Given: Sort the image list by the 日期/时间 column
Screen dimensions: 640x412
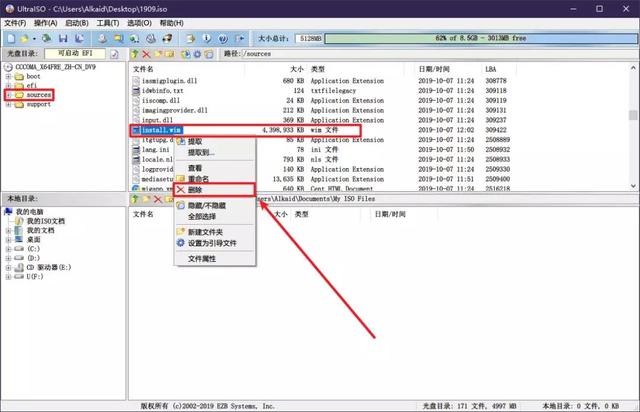Looking at the screenshot, I should coord(447,69).
